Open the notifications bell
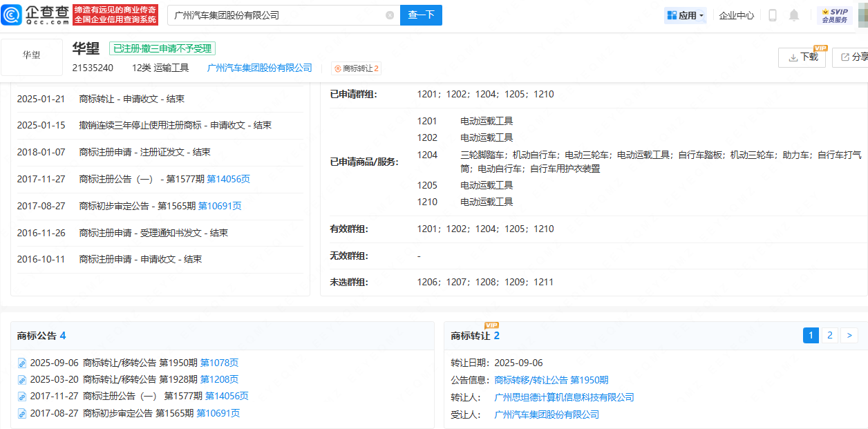 794,15
